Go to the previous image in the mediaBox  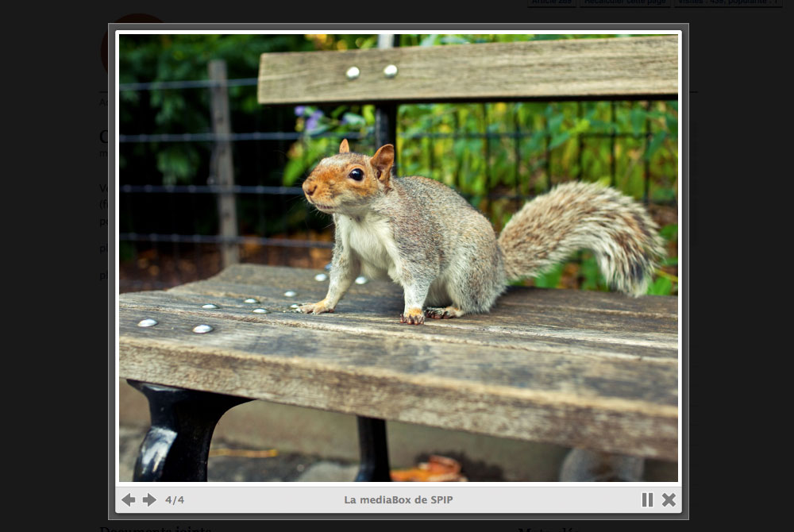coord(128,499)
